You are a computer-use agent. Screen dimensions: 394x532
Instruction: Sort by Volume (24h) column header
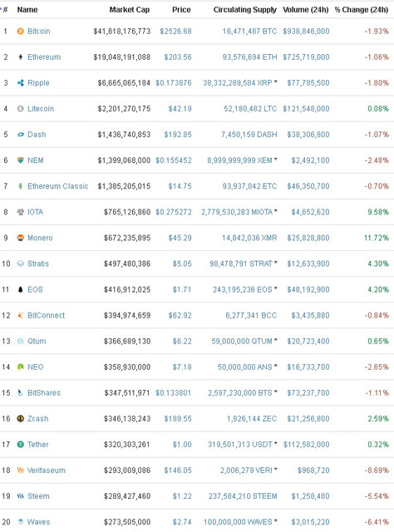tap(306, 10)
